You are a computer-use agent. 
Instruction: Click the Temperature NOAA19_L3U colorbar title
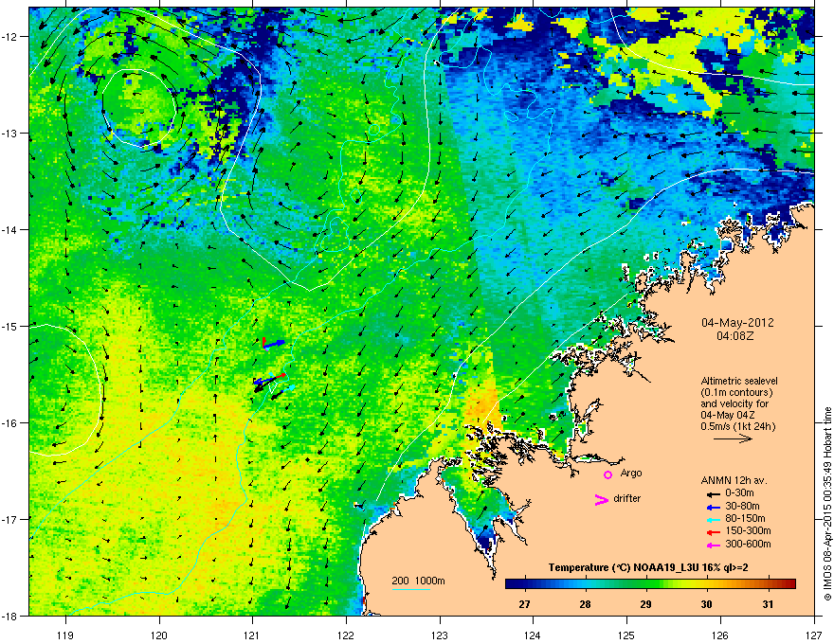pyautogui.click(x=648, y=567)
